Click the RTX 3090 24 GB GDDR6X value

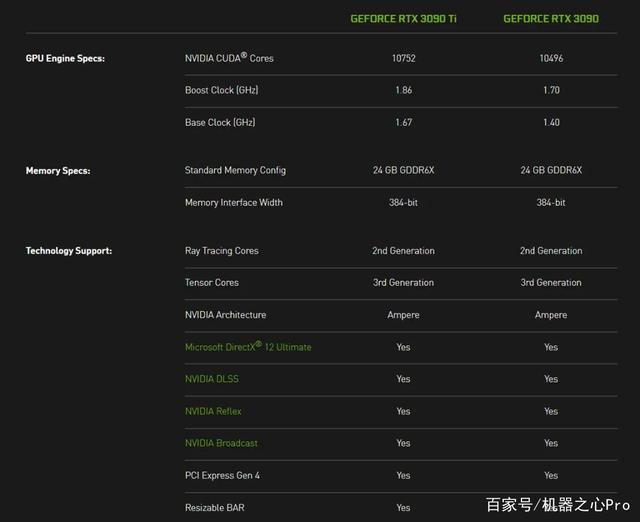click(551, 170)
